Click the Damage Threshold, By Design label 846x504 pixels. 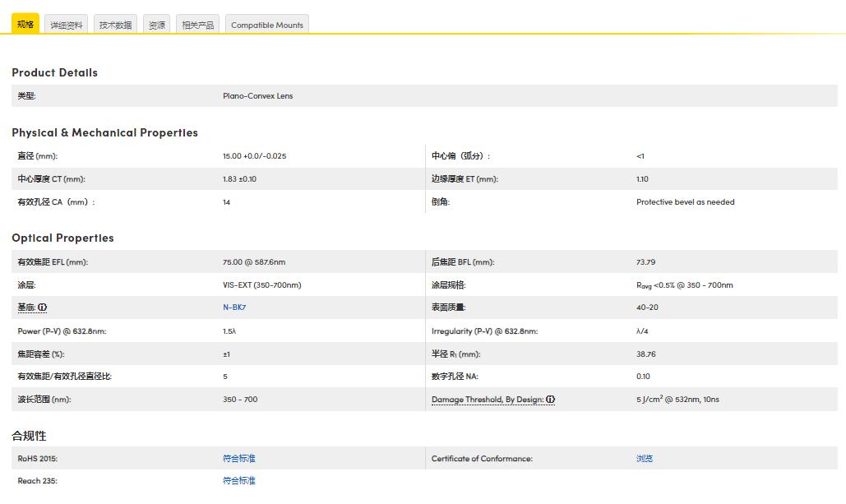pos(488,400)
